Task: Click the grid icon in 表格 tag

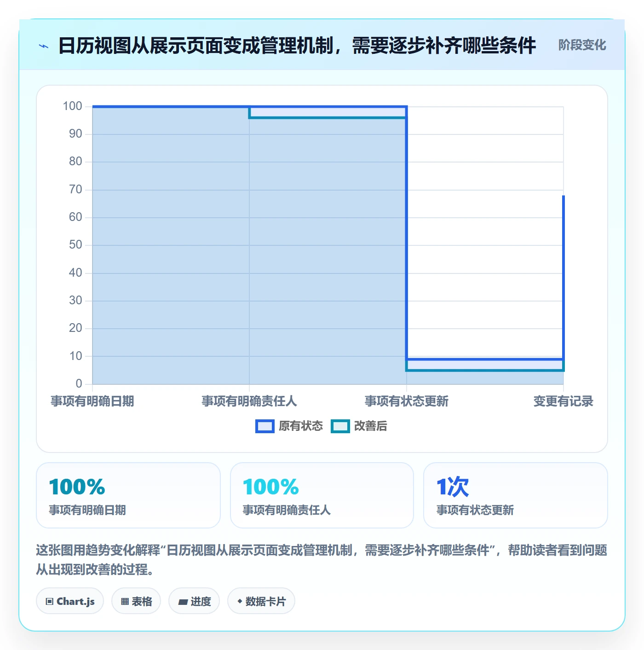Action: pyautogui.click(x=125, y=602)
